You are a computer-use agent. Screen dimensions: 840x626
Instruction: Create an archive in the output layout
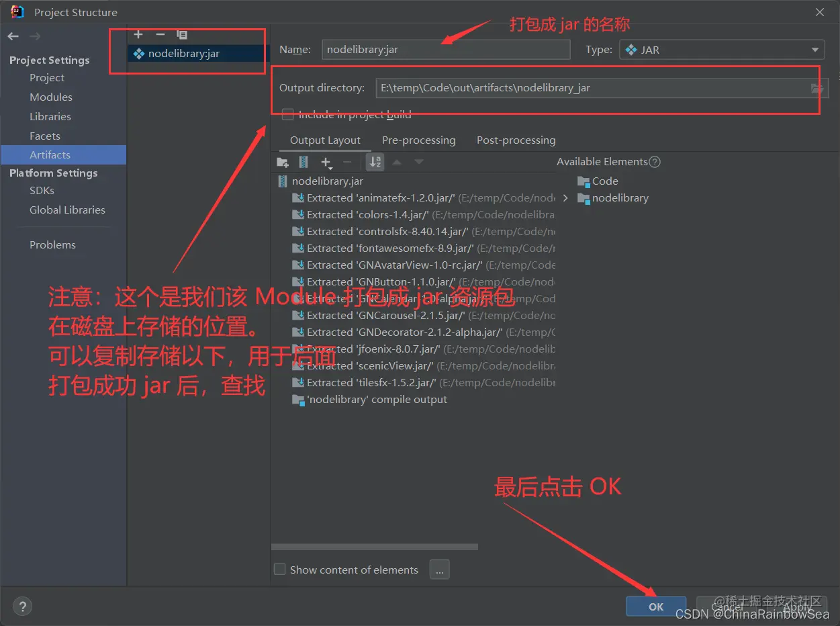coord(303,161)
